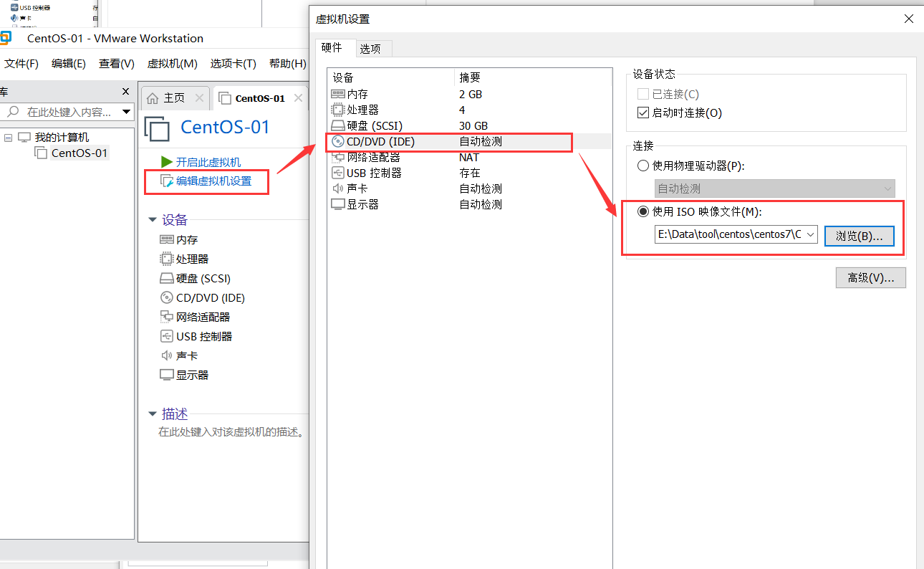
Task: Collapse the 描述 section triangle
Action: point(153,414)
